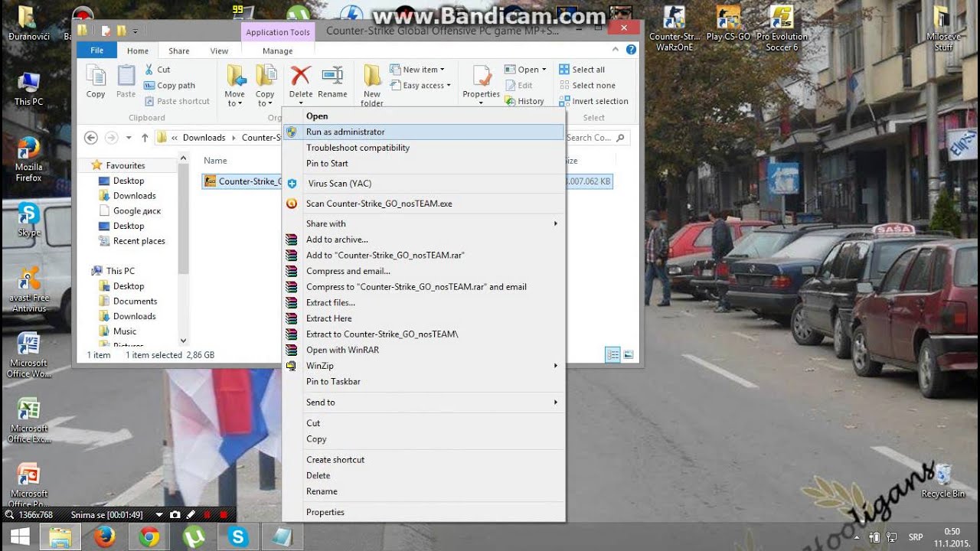
Task: Switch to the Manage tab
Action: tap(277, 51)
